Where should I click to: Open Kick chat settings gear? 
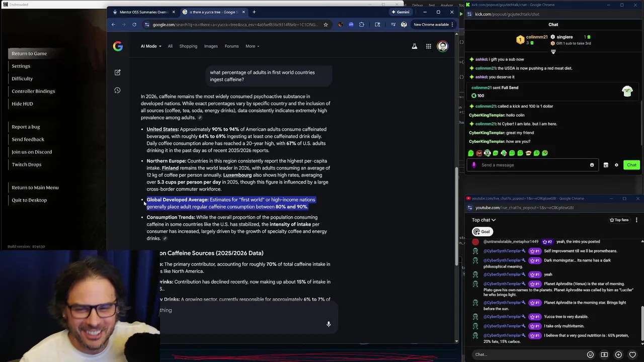tap(616, 165)
